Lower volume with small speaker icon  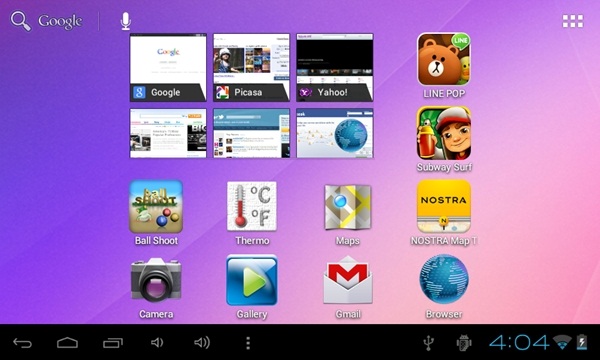pyautogui.click(x=157, y=342)
